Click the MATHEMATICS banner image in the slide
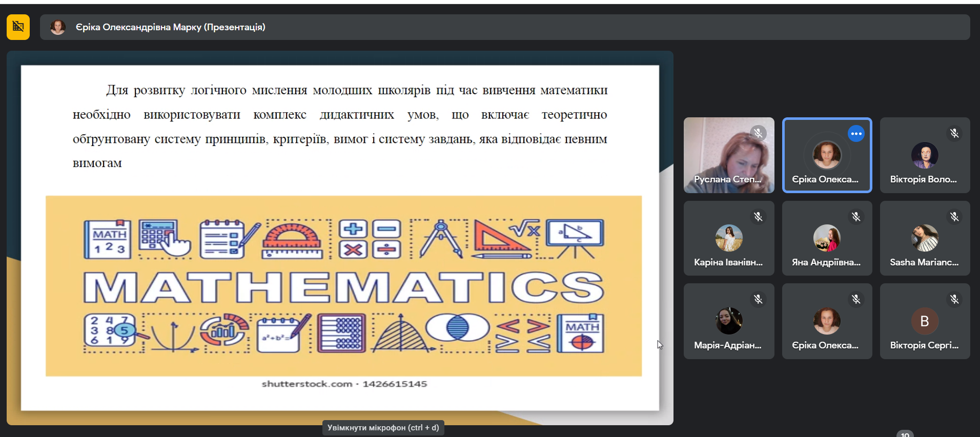 (343, 286)
